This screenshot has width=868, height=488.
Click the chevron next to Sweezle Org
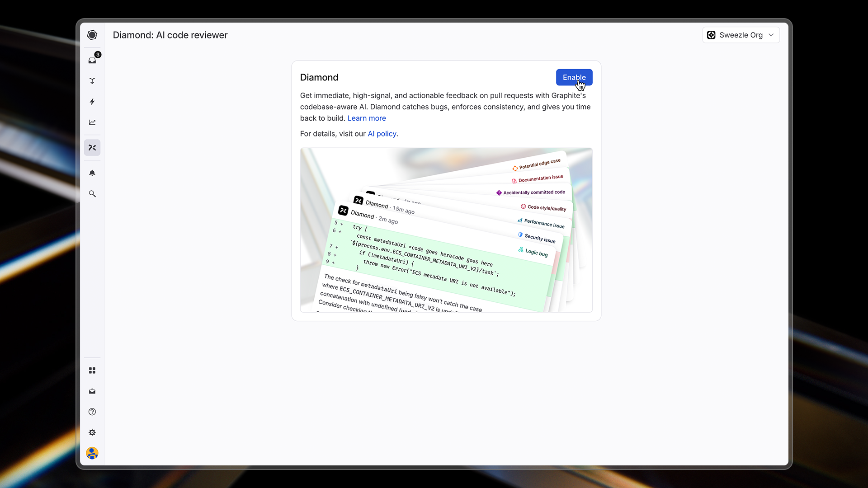771,35
